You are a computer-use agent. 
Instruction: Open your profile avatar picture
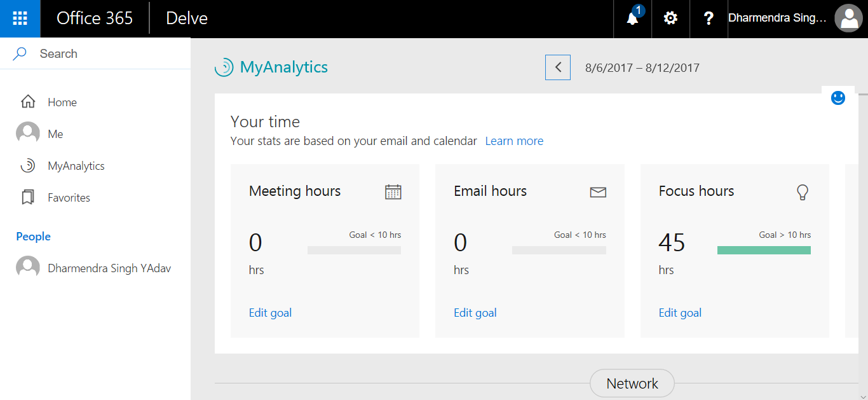pyautogui.click(x=848, y=18)
